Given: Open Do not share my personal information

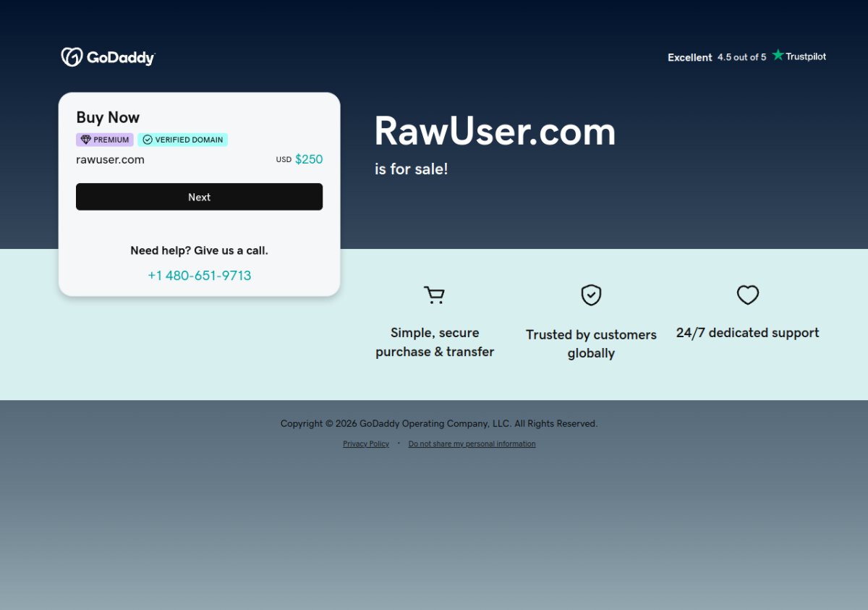Looking at the screenshot, I should pyautogui.click(x=472, y=444).
